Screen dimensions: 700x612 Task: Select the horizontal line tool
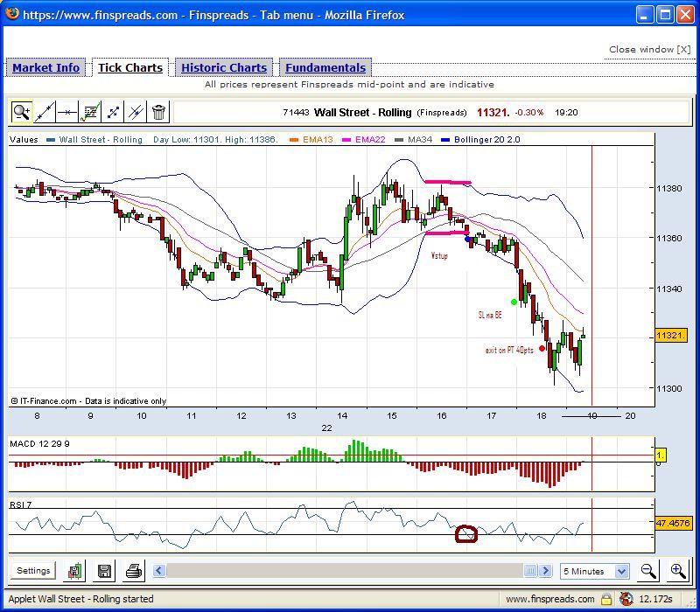click(x=67, y=112)
